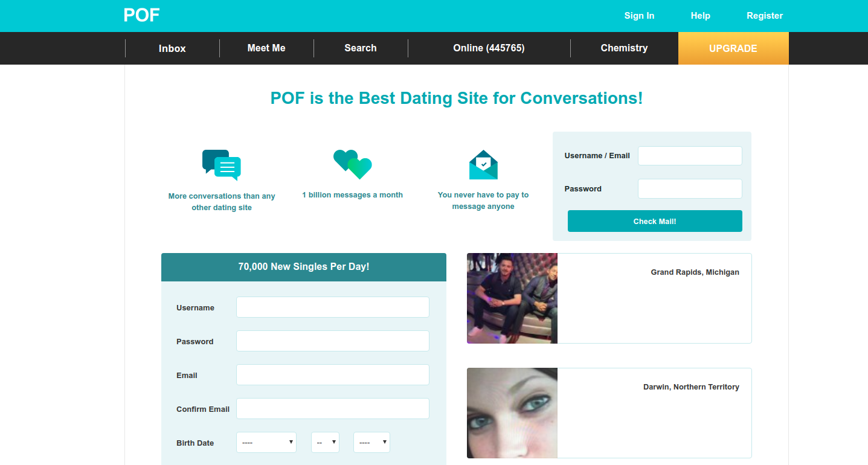Screen dimensions: 868x465
Task: Click the registration Username field
Action: [333, 307]
